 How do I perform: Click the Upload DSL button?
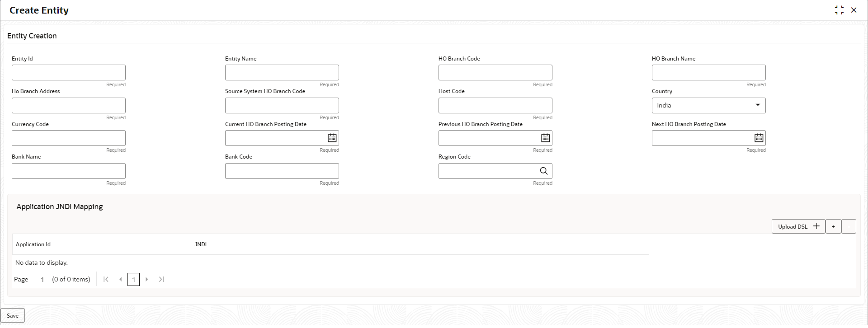point(798,227)
